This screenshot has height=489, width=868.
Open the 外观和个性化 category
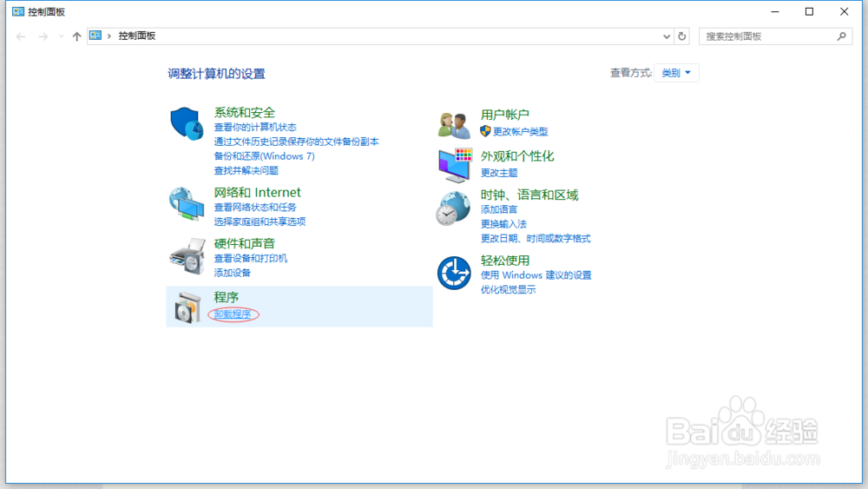517,156
